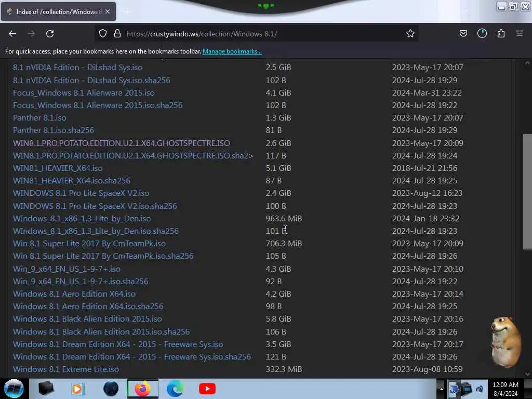Select the 706.3 MiB size text
The width and height of the screenshot is (532, 399).
tap(284, 244)
